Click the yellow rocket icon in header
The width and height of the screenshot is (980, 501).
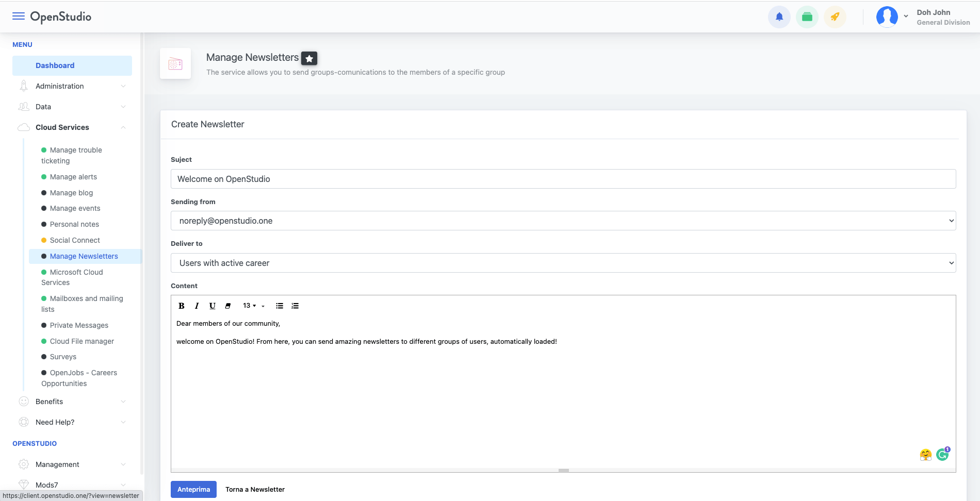835,17
